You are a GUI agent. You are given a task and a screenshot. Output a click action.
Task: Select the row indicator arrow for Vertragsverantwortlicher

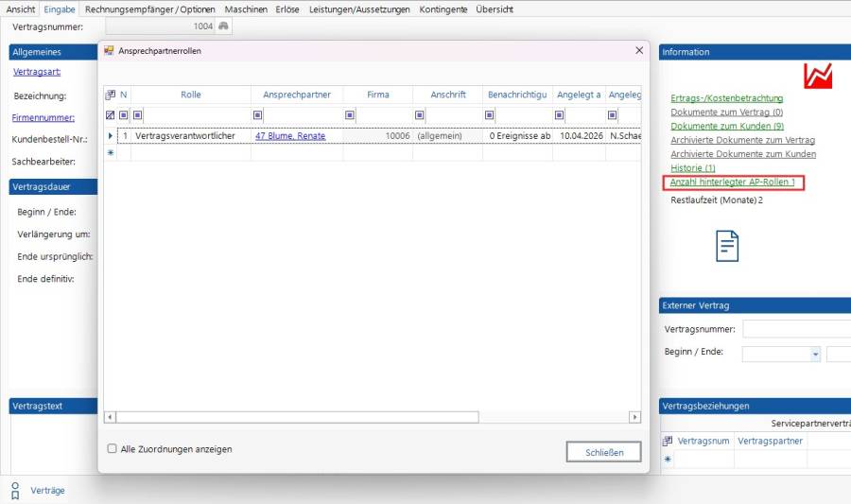point(110,136)
